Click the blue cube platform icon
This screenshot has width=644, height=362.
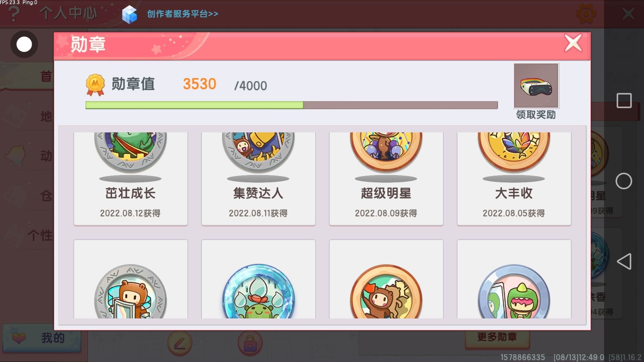(129, 14)
